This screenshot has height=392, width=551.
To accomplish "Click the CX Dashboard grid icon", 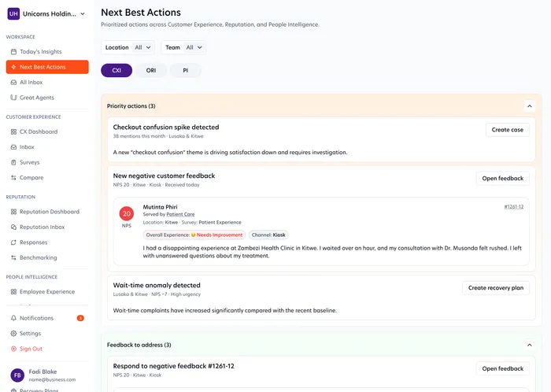I will (13, 131).
